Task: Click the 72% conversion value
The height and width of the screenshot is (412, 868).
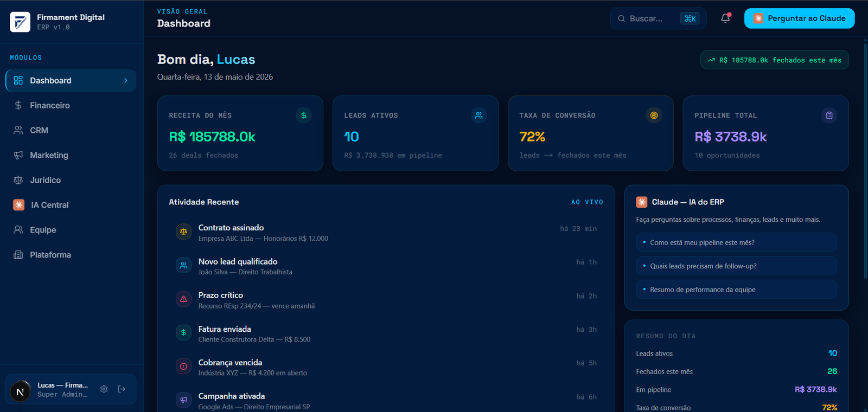Action: point(532,137)
